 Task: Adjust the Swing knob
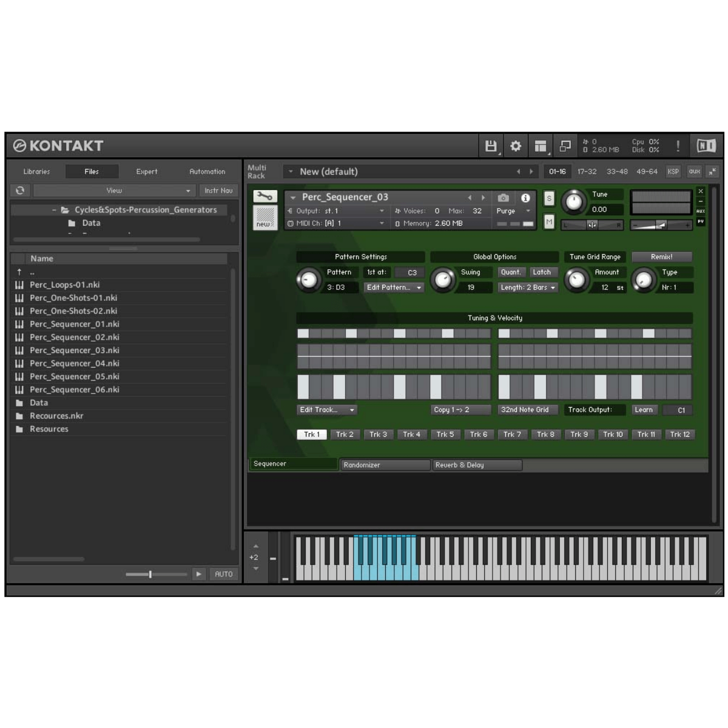(443, 280)
